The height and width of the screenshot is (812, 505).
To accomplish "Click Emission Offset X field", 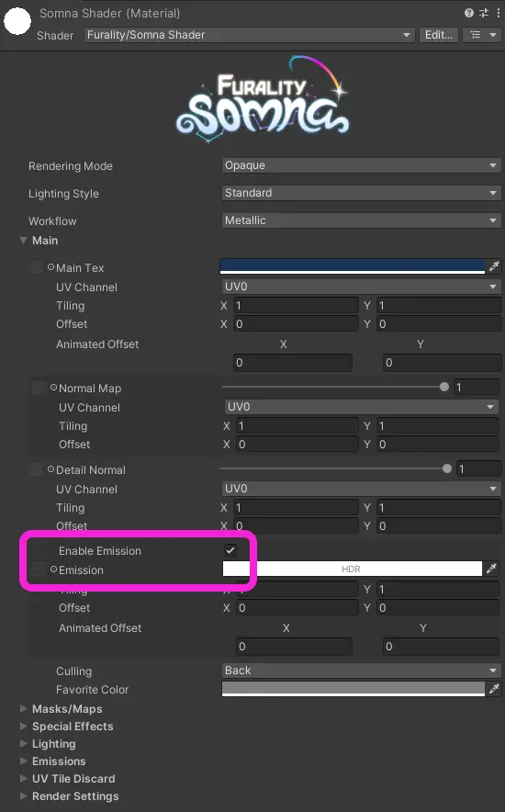I will [x=297, y=607].
